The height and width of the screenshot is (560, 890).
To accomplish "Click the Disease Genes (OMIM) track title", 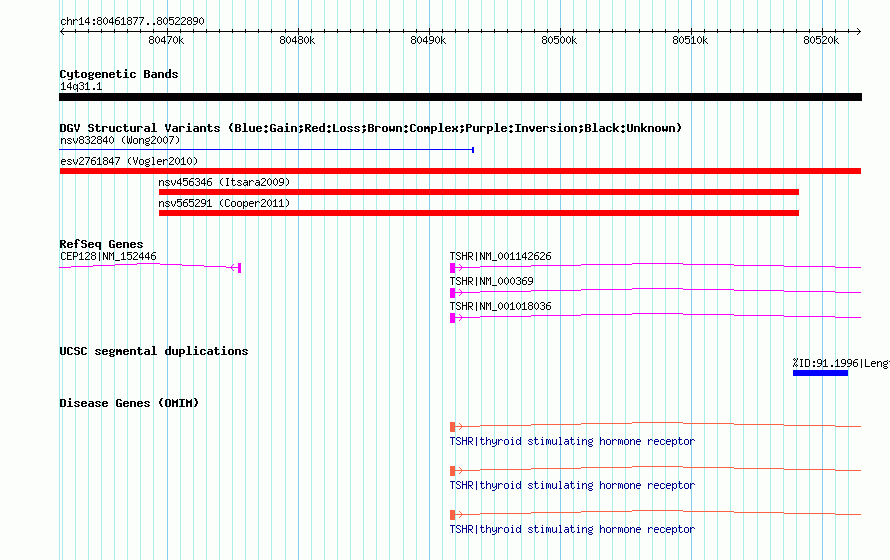I will (129, 403).
